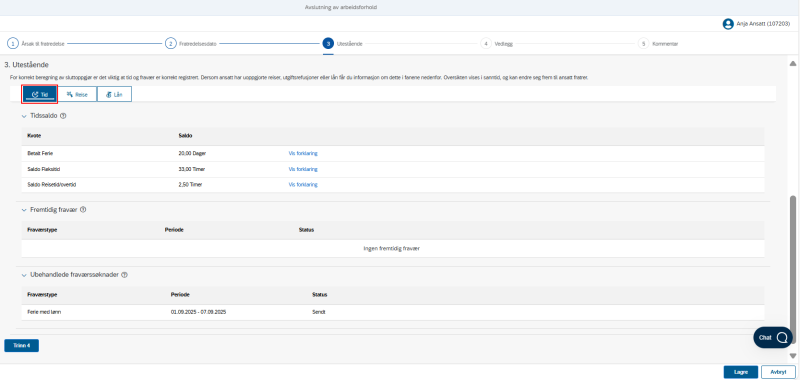Go to step 2 circle Fratredelsesdato
The width and height of the screenshot is (800, 380).
[x=170, y=44]
